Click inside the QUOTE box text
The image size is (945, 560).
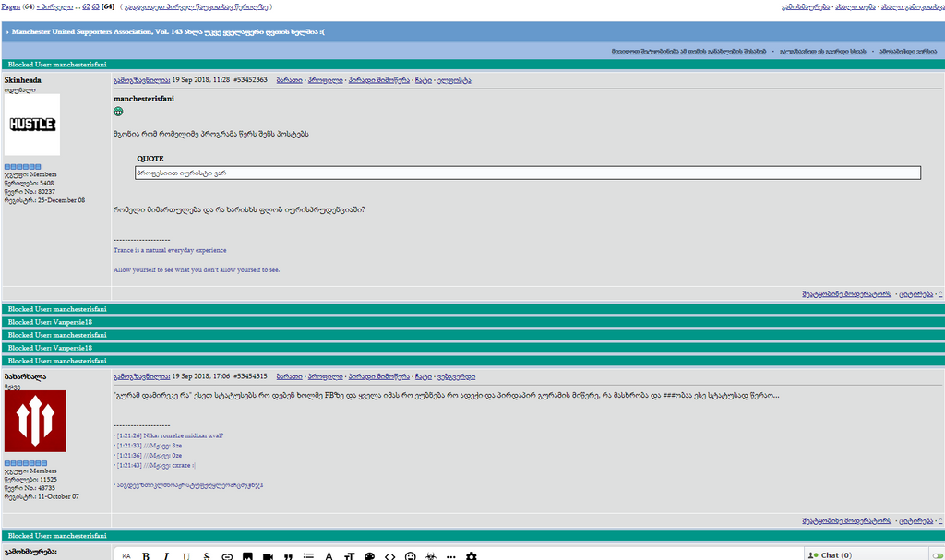click(182, 173)
